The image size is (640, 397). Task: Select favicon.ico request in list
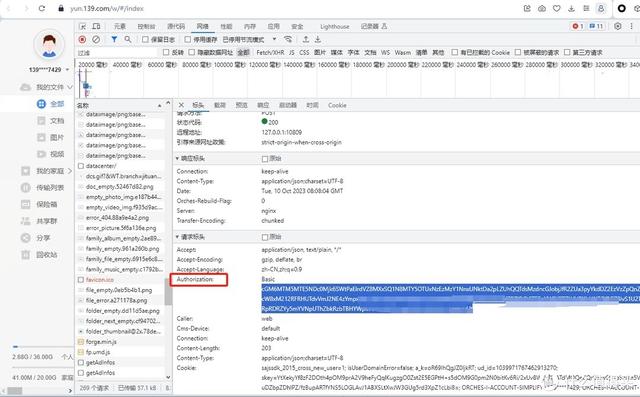tap(100, 279)
